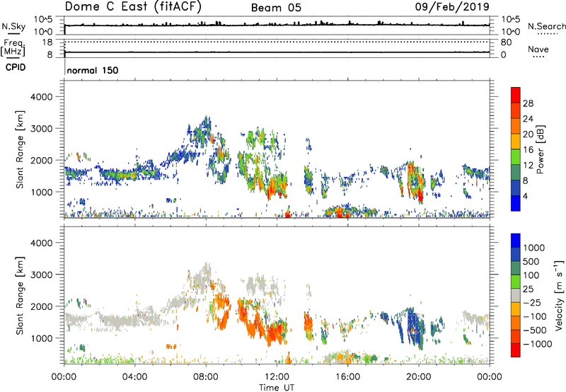Click the date label "09/Feb/2019"
Image resolution: width=566 pixels, height=392 pixels.
[452, 6]
